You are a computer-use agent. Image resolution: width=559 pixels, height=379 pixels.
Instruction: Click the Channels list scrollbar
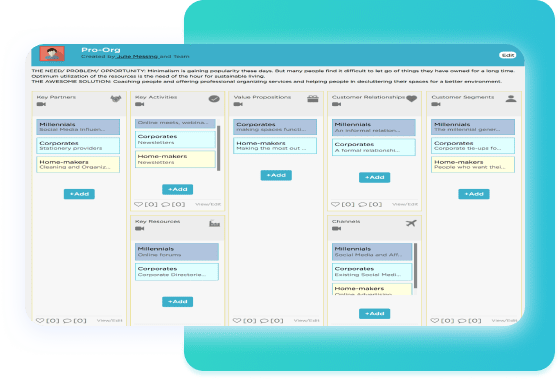click(x=415, y=266)
